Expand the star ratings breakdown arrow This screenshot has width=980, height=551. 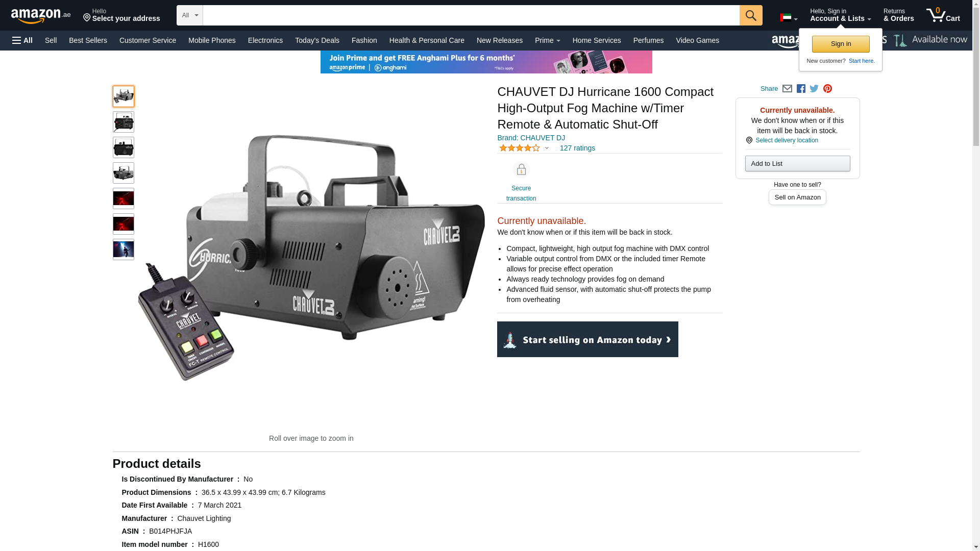tap(547, 148)
